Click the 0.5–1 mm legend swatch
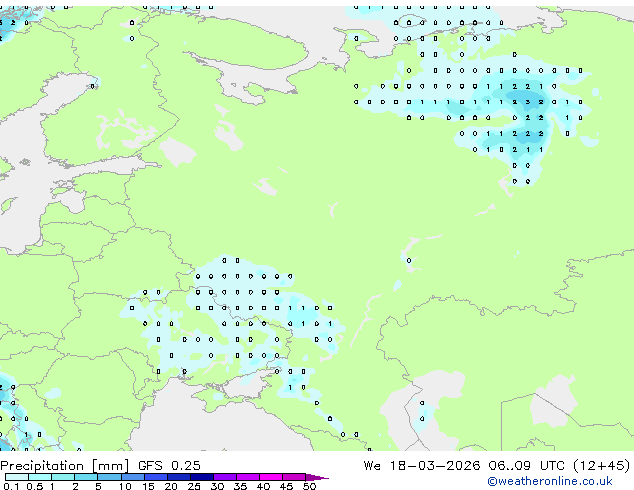 click(40, 477)
